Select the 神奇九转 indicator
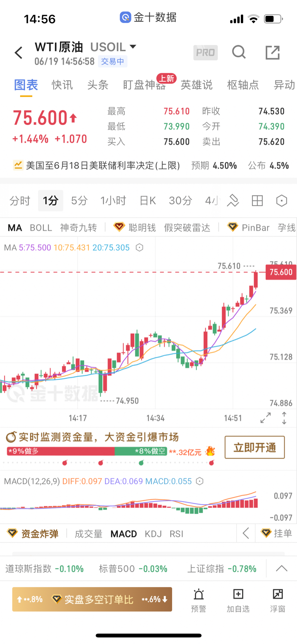 [79, 228]
